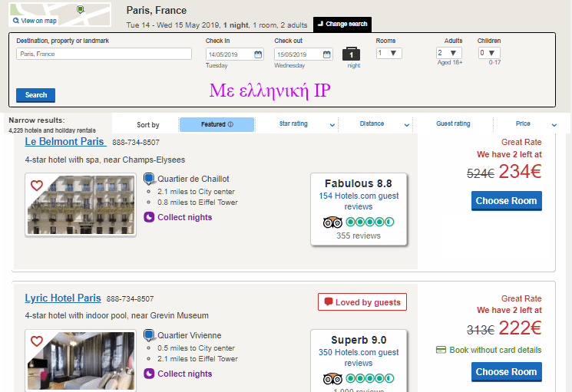Click the 234€ price for Le Belmont
This screenshot has width=572, height=392.
521,172
